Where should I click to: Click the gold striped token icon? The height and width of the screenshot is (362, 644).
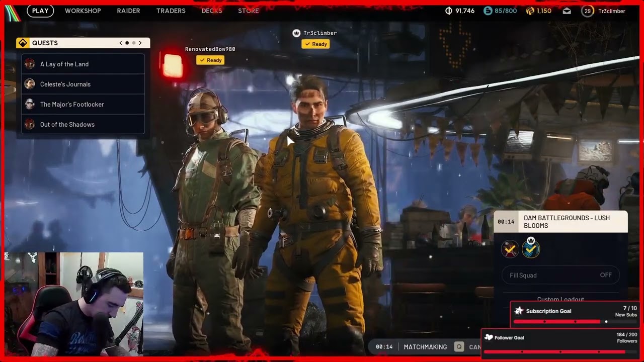[530, 11]
